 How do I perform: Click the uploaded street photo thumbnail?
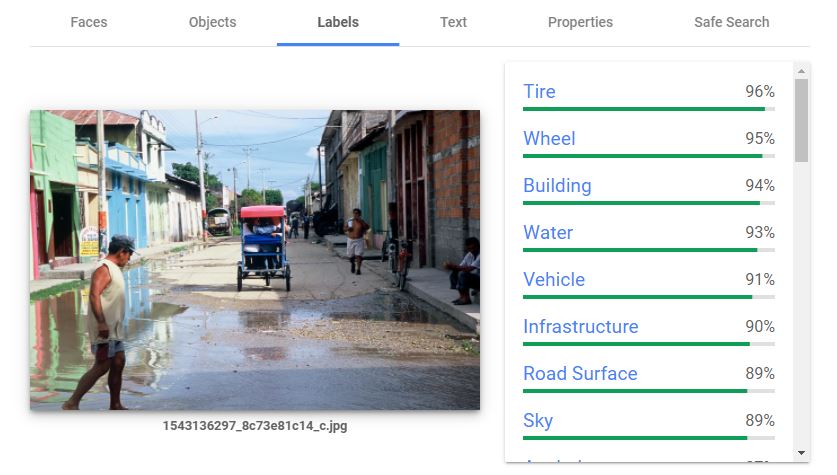click(x=255, y=260)
